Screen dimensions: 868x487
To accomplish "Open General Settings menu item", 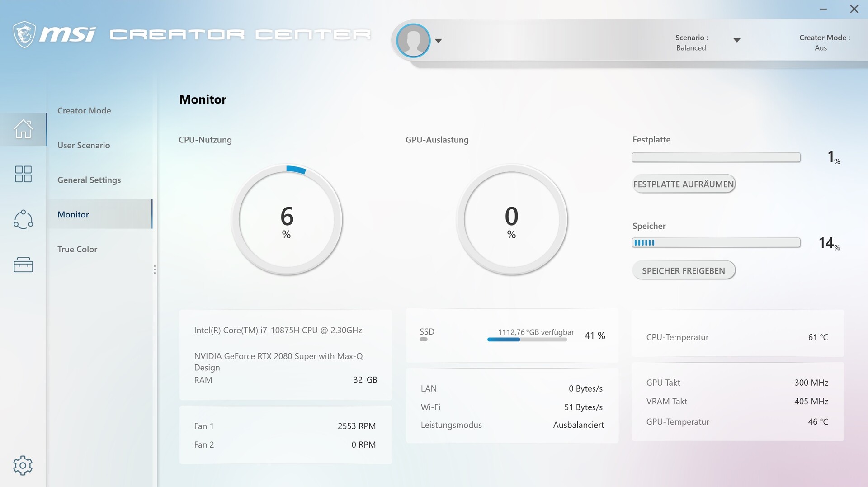I will [x=89, y=180].
